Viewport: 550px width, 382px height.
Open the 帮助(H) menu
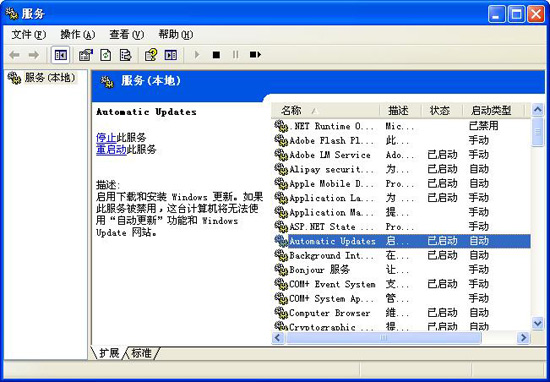[x=176, y=34]
